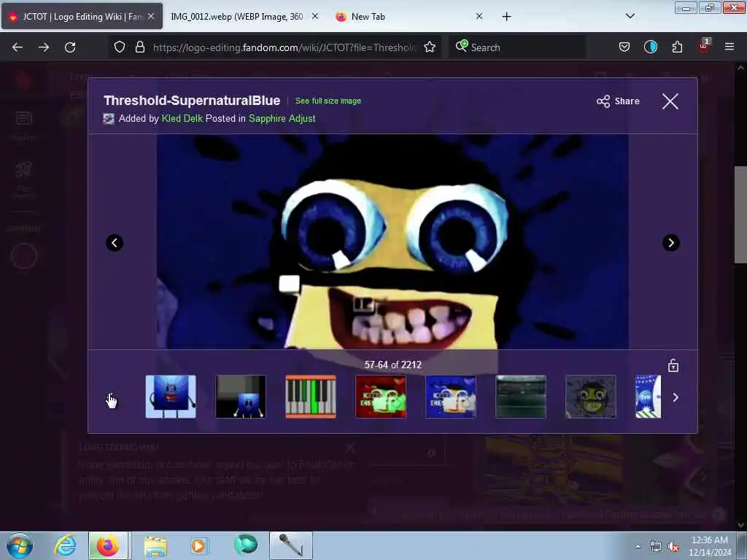
Task: Open Windows Explorer folder from taskbar
Action: [x=155, y=545]
